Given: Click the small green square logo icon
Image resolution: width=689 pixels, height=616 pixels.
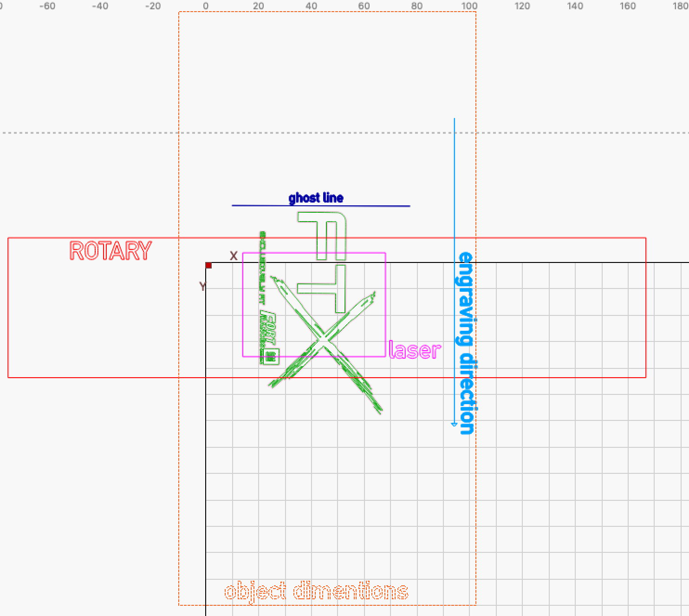Looking at the screenshot, I should click(x=271, y=356).
